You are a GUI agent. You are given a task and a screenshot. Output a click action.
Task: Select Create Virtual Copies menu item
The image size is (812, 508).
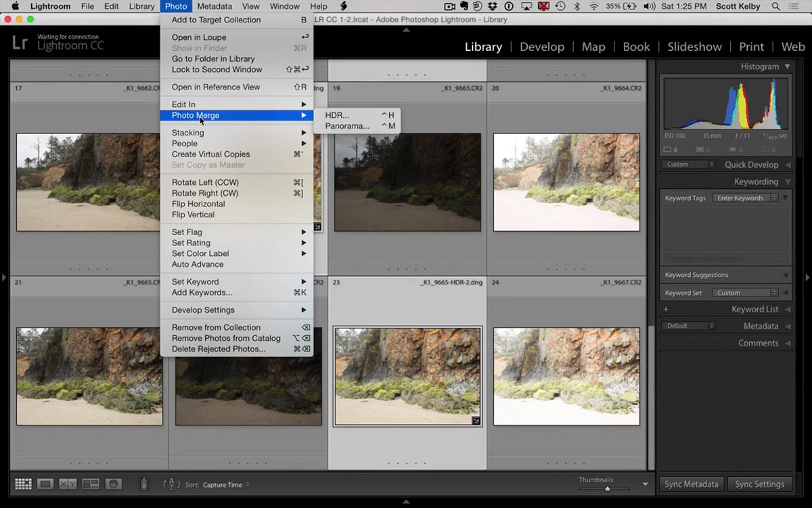coord(237,154)
